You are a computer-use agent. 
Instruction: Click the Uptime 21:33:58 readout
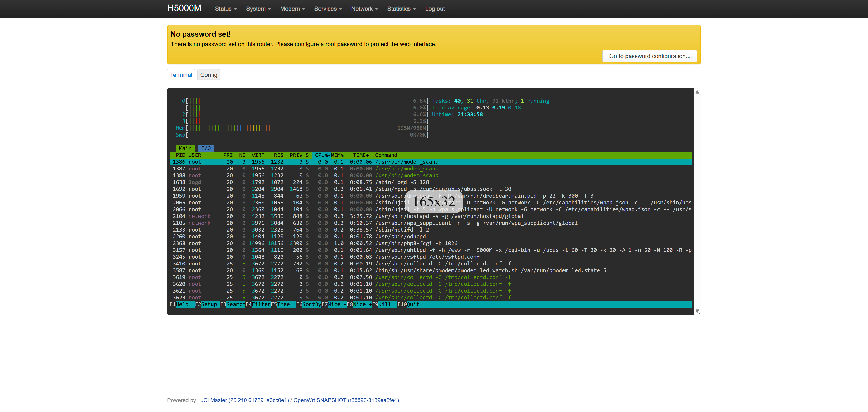(457, 114)
